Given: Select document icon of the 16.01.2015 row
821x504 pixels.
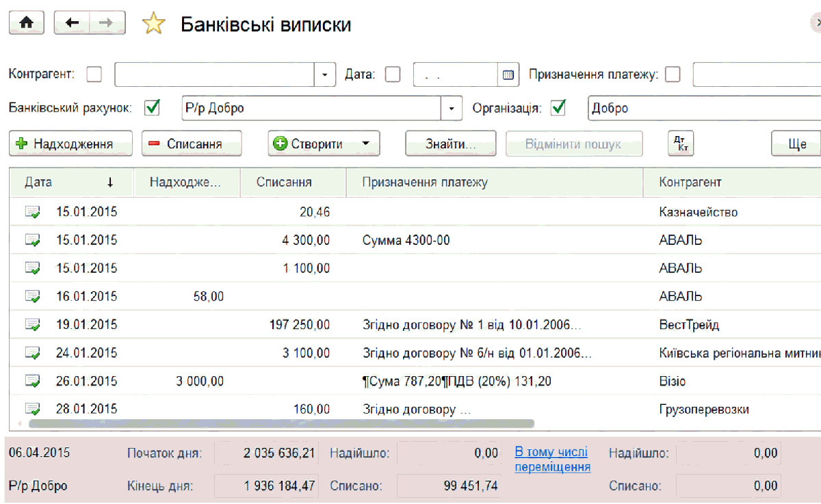Looking at the screenshot, I should click(32, 296).
